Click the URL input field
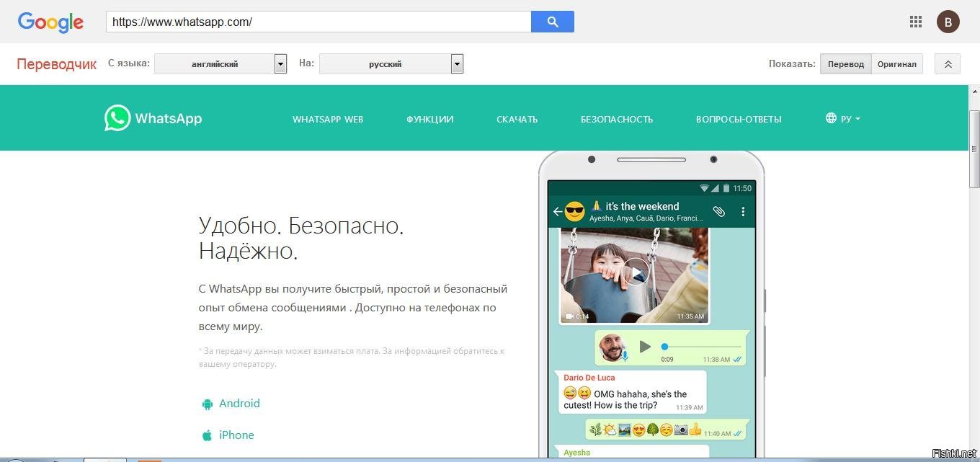The width and height of the screenshot is (980, 462). [x=318, y=22]
